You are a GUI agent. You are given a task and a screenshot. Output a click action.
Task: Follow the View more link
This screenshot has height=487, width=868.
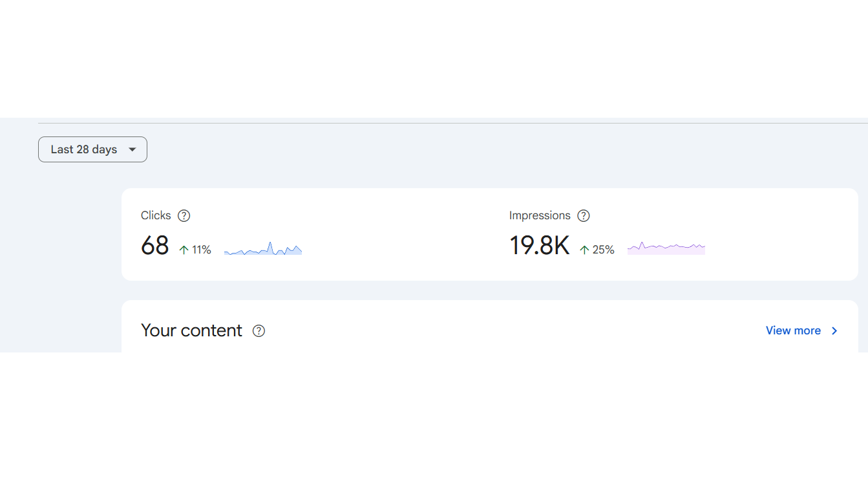coord(793,330)
